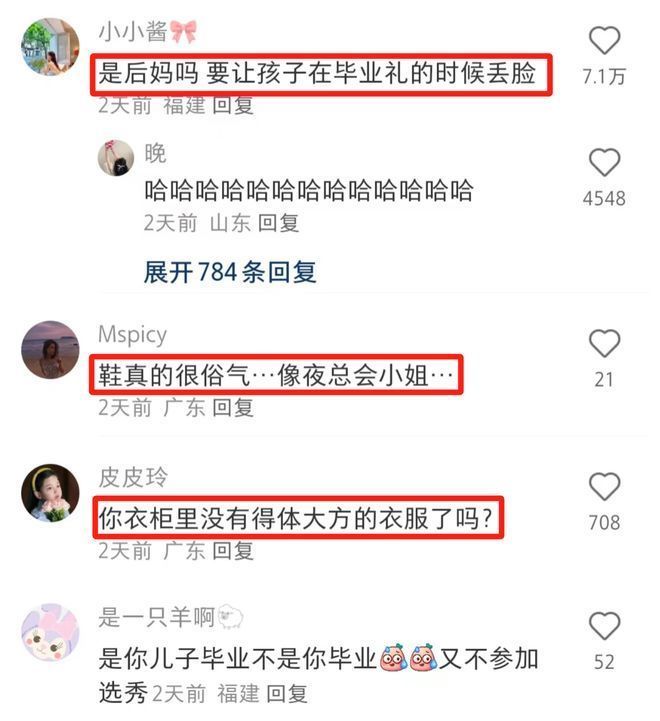Select the 7.1万 like count

coord(604,76)
